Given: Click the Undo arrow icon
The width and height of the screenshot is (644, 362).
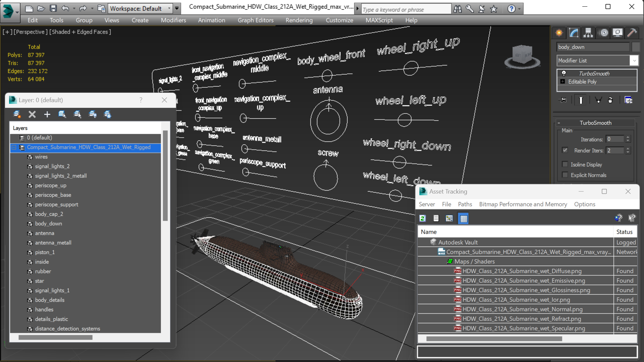Looking at the screenshot, I should point(65,8).
